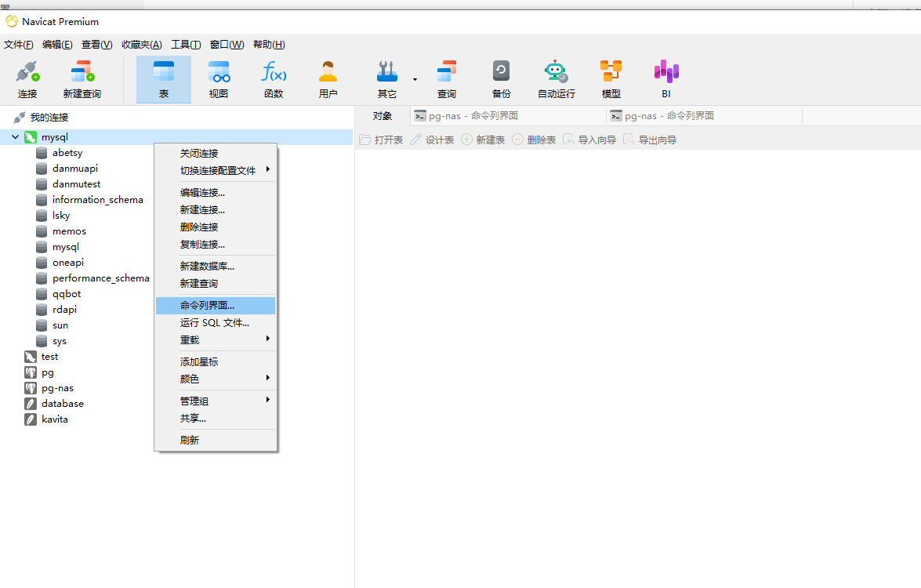
Task: Select the 查询 (Query) toolbar icon
Action: 446,78
